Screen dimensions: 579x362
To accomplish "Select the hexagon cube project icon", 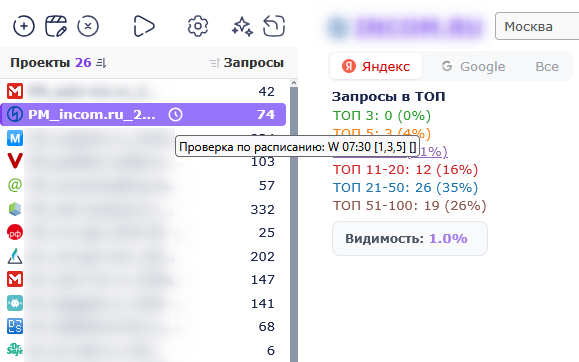I will point(15,209).
